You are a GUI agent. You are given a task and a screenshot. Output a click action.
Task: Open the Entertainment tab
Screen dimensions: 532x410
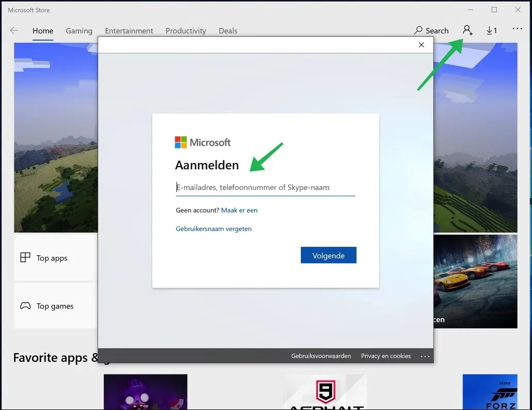tap(129, 31)
